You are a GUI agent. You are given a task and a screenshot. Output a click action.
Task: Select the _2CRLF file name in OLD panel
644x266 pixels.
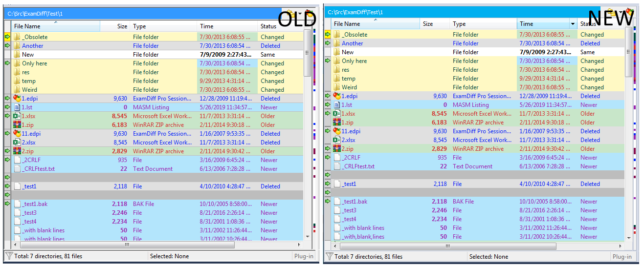point(33,160)
